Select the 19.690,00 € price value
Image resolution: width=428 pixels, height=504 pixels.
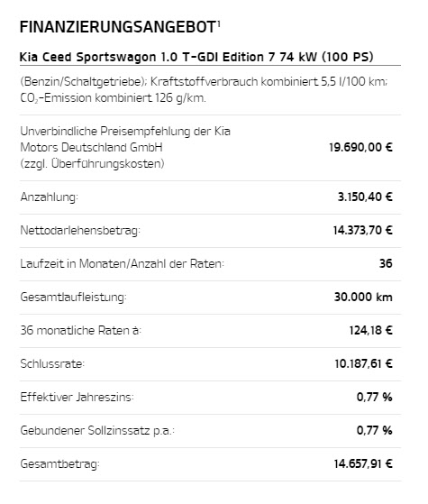360,147
